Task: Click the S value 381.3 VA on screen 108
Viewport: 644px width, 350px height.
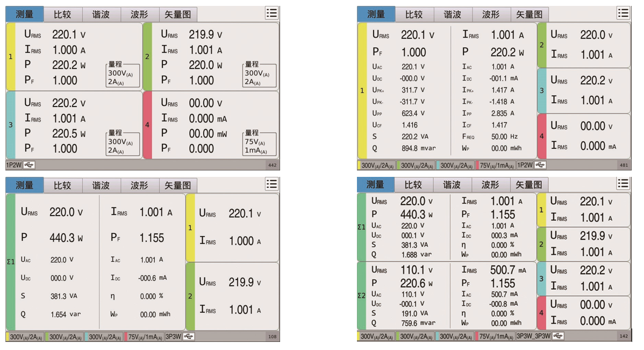Action: click(x=64, y=296)
